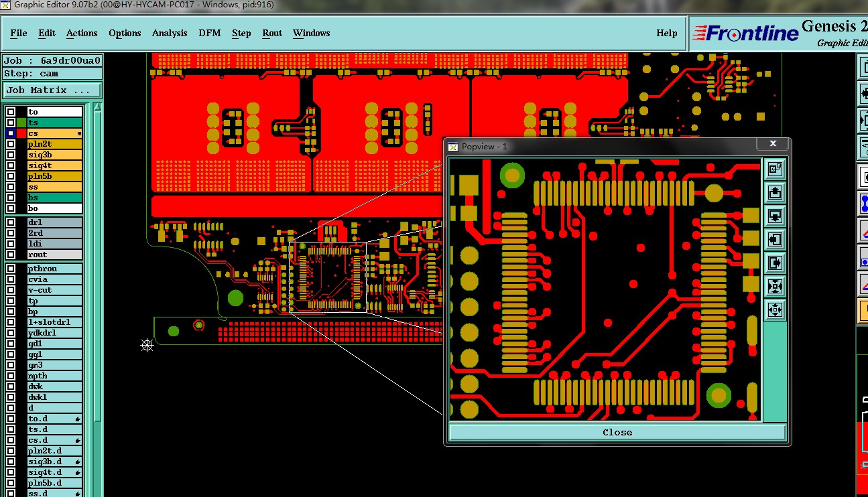Open the Help menu
The height and width of the screenshot is (497, 868).
coord(666,33)
